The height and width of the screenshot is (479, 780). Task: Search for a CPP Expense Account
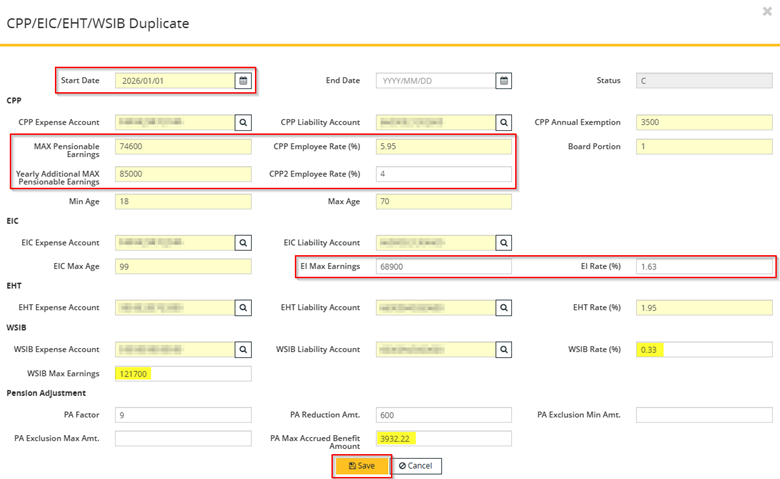point(243,122)
